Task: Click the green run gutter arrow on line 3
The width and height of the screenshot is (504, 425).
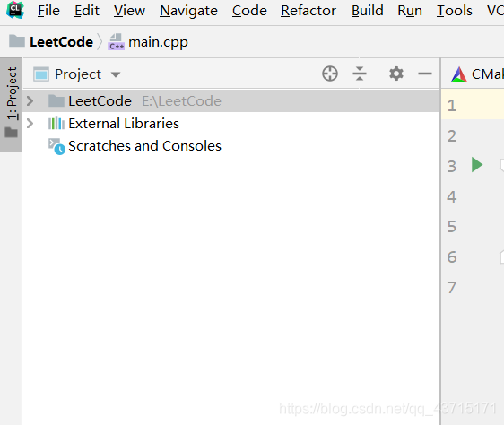Action: coord(477,165)
